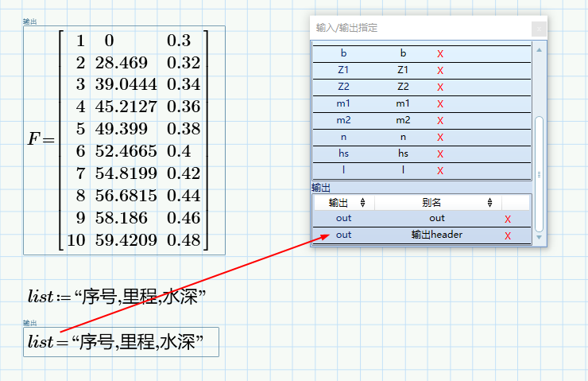588x381 pixels.
Task: Remove the 输出header output row
Action: click(x=508, y=235)
